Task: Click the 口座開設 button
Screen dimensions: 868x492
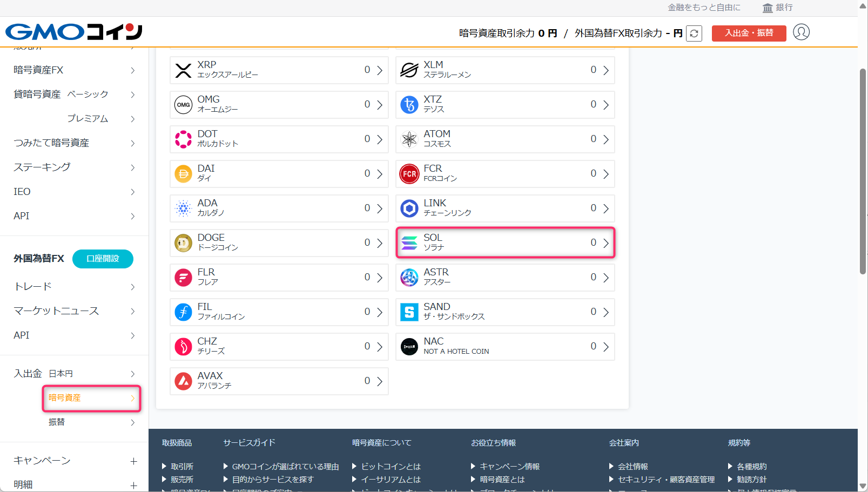Action: [x=103, y=259]
